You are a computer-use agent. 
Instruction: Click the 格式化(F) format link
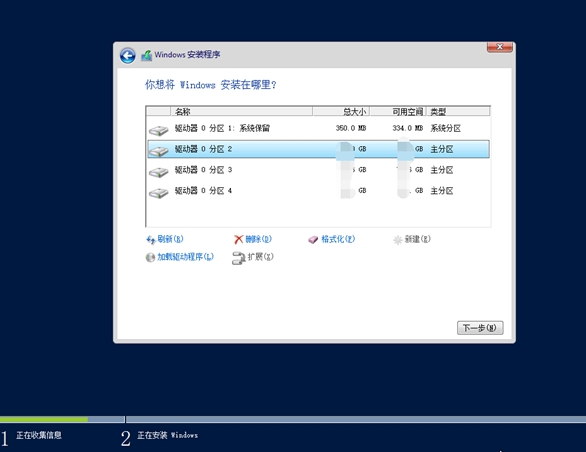pyautogui.click(x=338, y=239)
